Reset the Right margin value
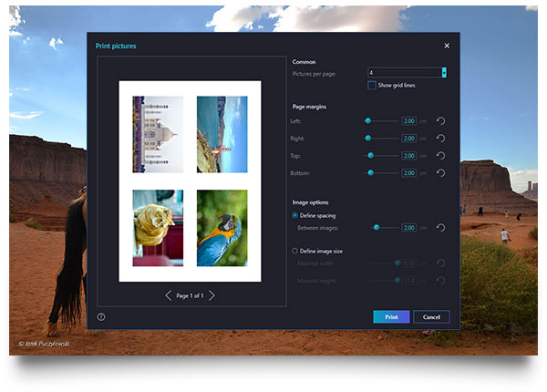 [440, 138]
